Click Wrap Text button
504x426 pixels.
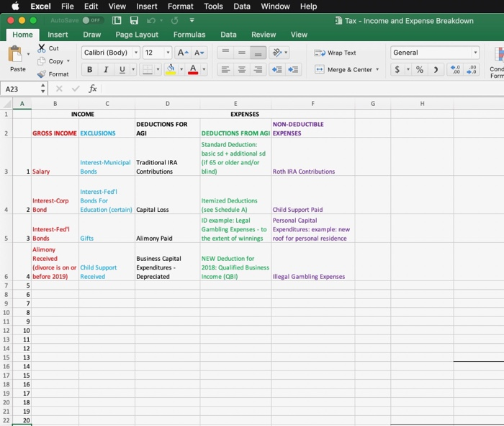[x=335, y=53]
